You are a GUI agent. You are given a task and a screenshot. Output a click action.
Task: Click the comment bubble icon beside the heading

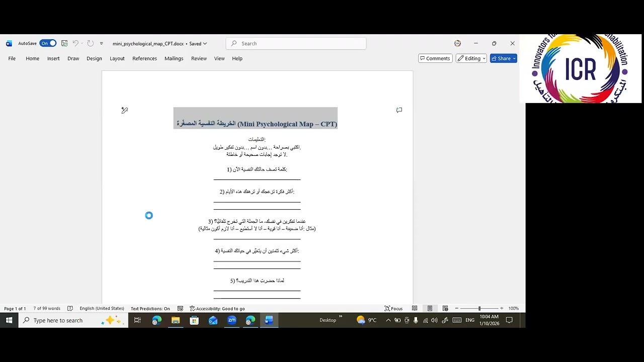coord(399,110)
